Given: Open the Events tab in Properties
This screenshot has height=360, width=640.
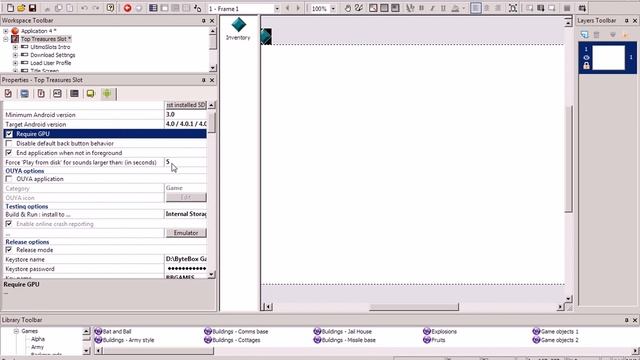Looking at the screenshot, I should (x=74, y=93).
